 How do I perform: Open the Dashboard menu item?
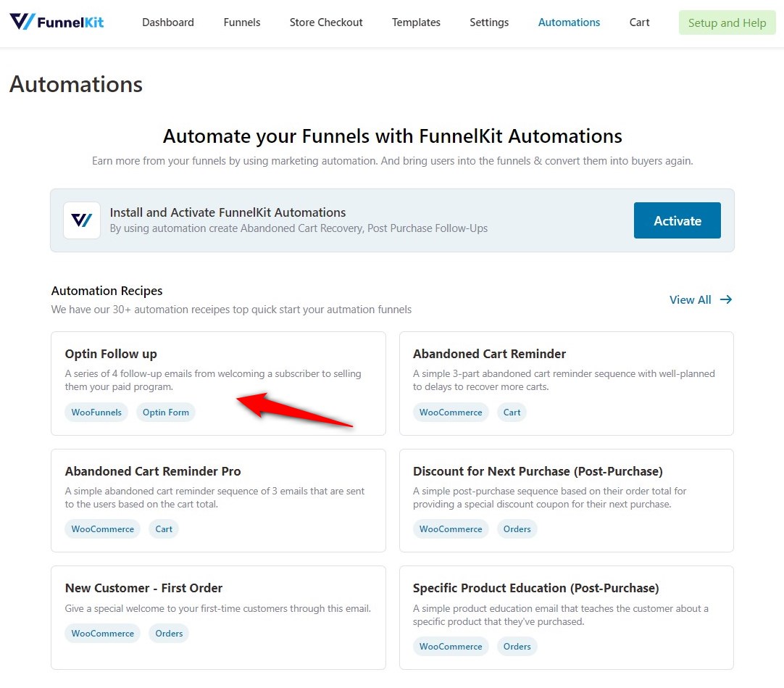point(167,22)
